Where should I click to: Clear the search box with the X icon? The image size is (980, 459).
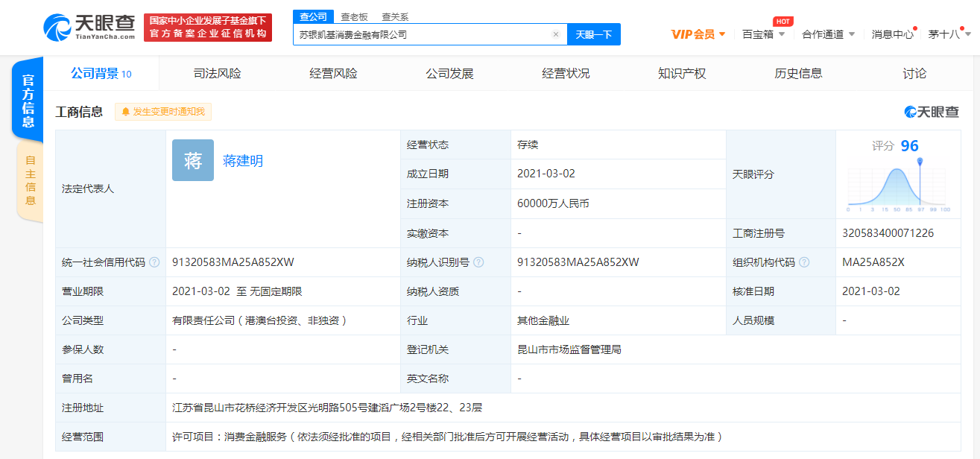coord(555,34)
